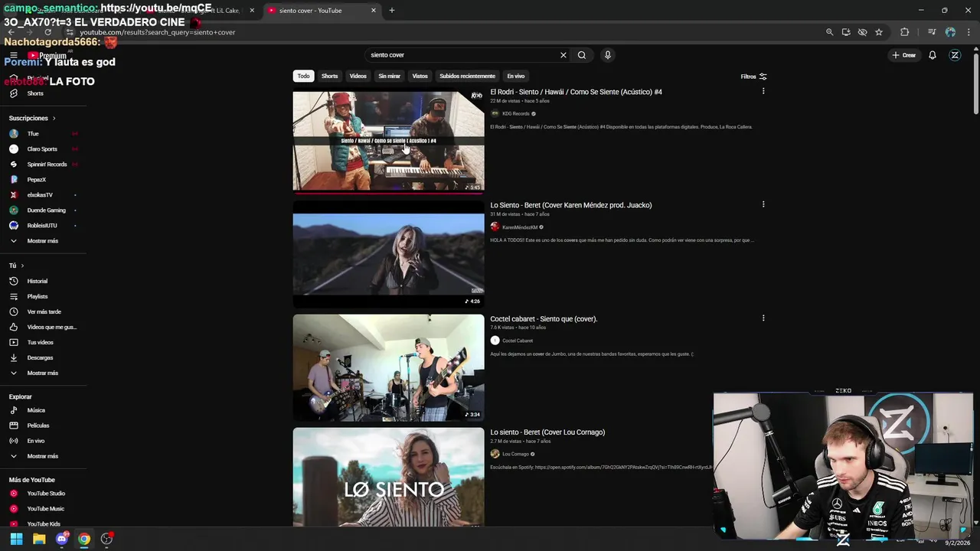980x551 pixels.
Task: Open File Explorer from the taskbar
Action: [x=39, y=539]
